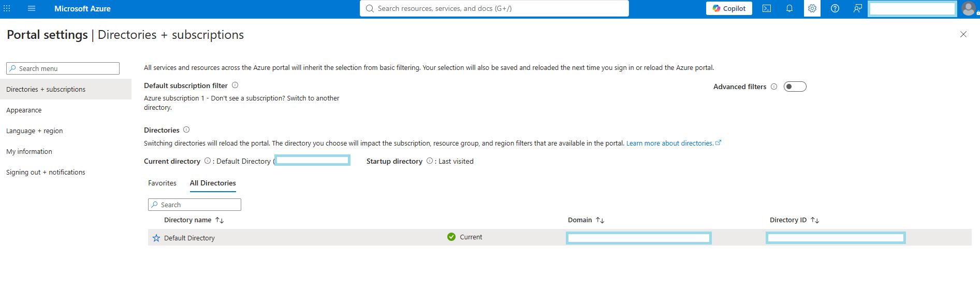
Task: Switch to the All Directories tab
Action: click(x=213, y=183)
